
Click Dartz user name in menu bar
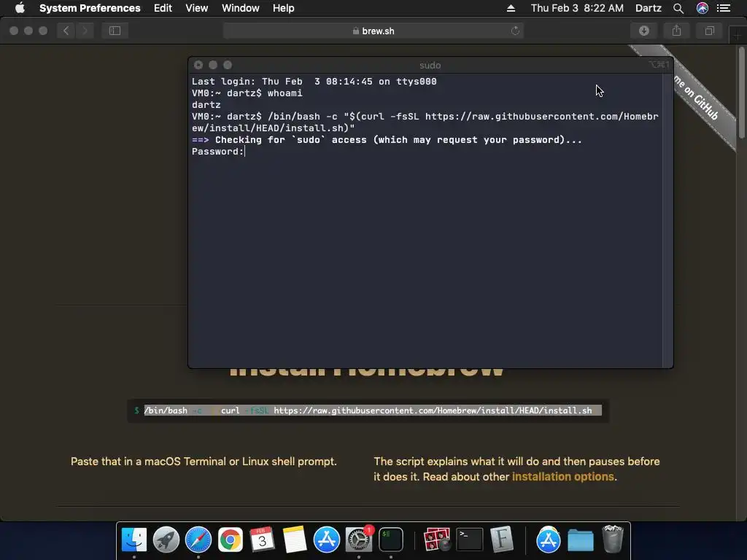pos(648,8)
